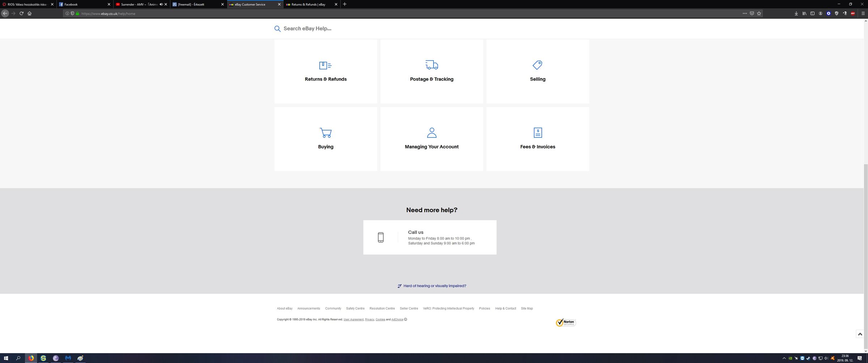
Task: Open Managing Your Account help topic
Action: pyautogui.click(x=432, y=139)
